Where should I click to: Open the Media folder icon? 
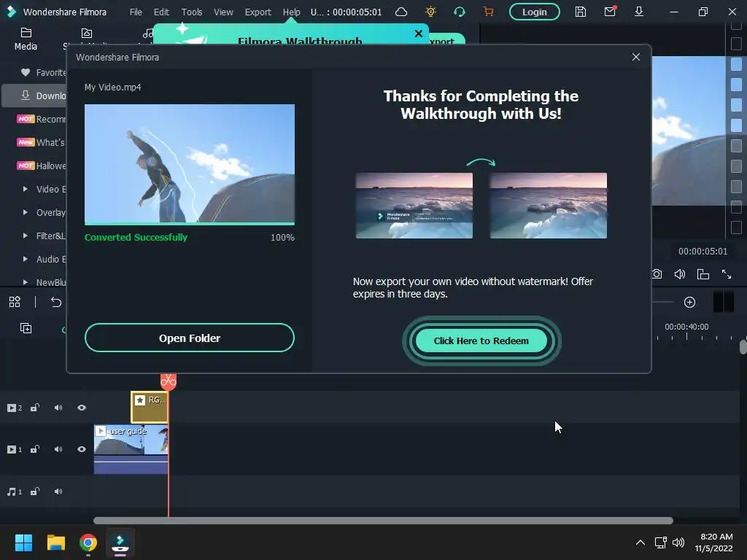pyautogui.click(x=26, y=33)
